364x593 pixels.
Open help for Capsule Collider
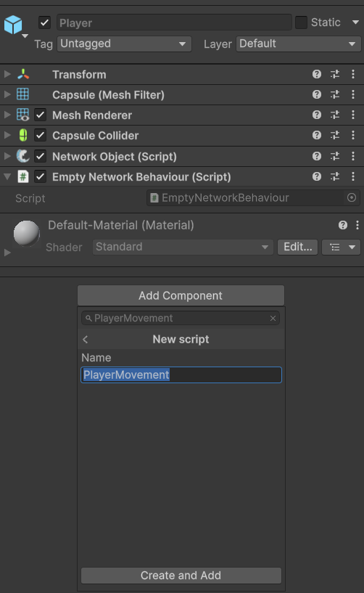tap(317, 136)
